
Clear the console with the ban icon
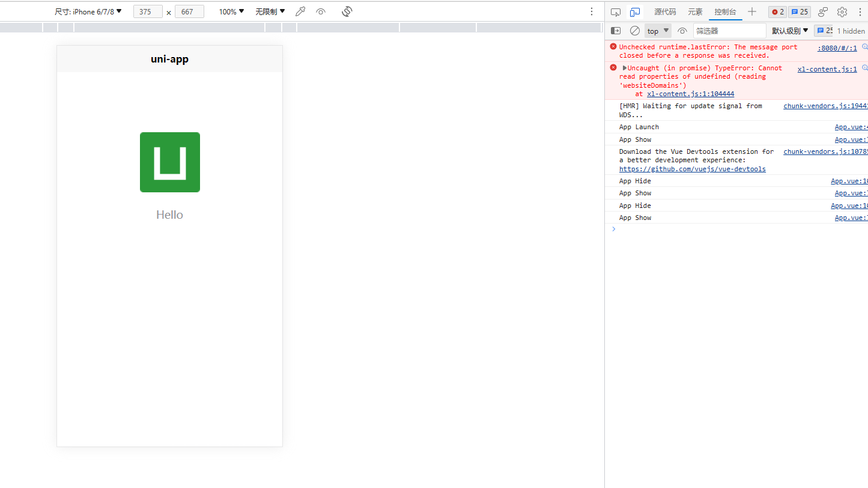[x=635, y=31]
